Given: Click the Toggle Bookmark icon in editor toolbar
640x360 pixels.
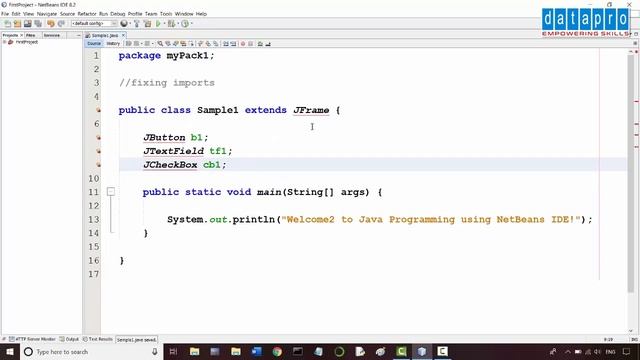Looking at the screenshot, I should coord(216,44).
